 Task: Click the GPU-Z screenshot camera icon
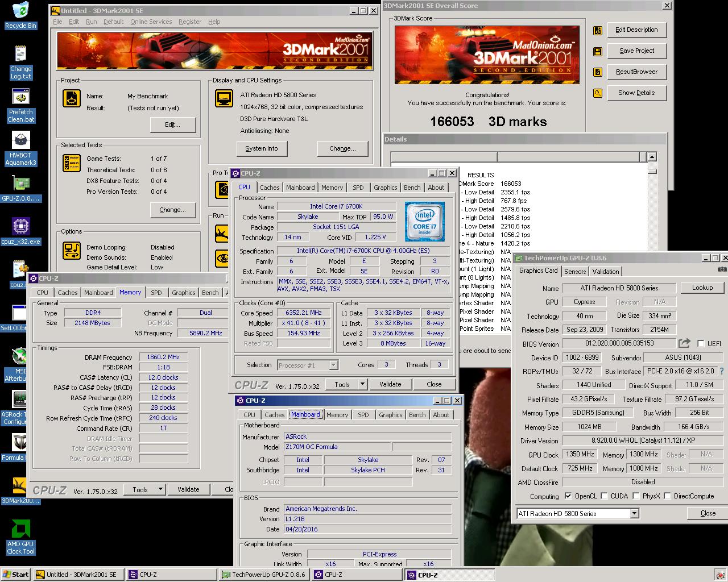click(x=722, y=270)
